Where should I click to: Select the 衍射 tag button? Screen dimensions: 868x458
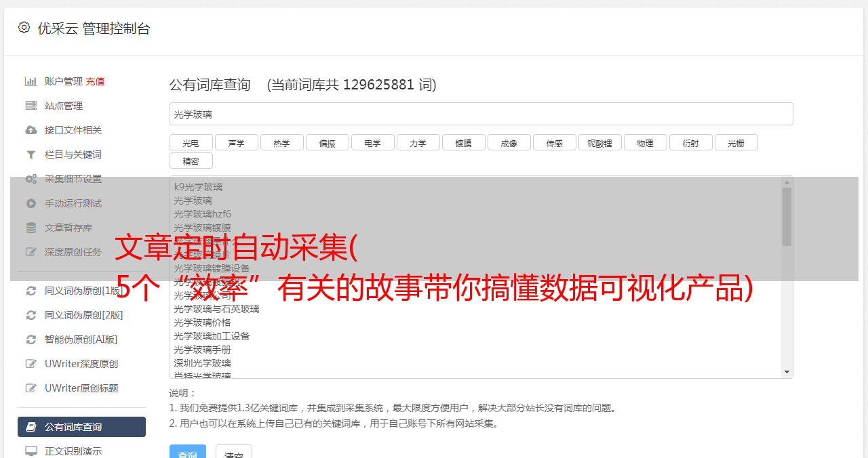691,142
